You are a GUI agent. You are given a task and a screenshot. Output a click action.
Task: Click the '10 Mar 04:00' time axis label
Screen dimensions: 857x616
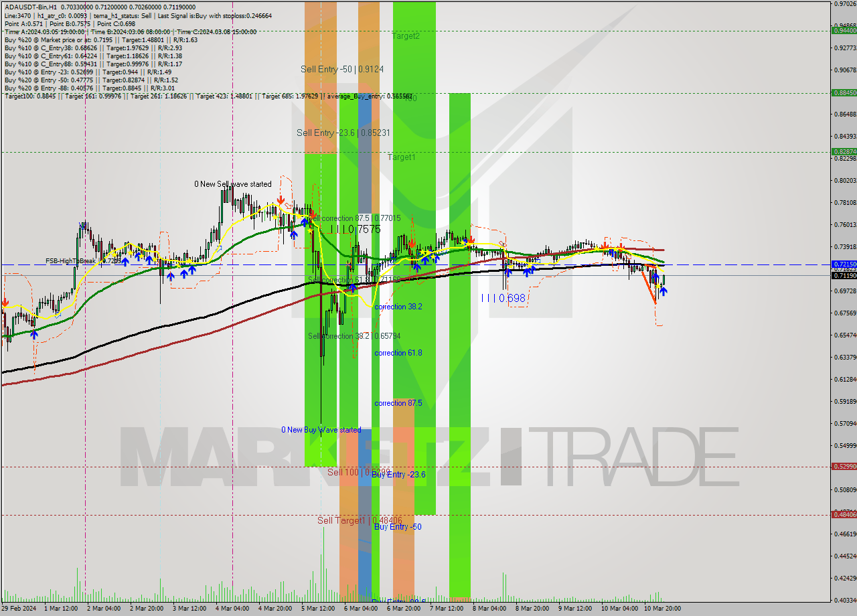click(x=619, y=608)
